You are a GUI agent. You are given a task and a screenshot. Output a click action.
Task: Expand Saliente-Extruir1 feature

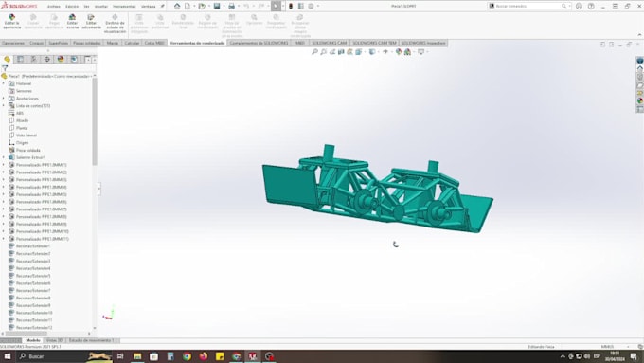4,157
